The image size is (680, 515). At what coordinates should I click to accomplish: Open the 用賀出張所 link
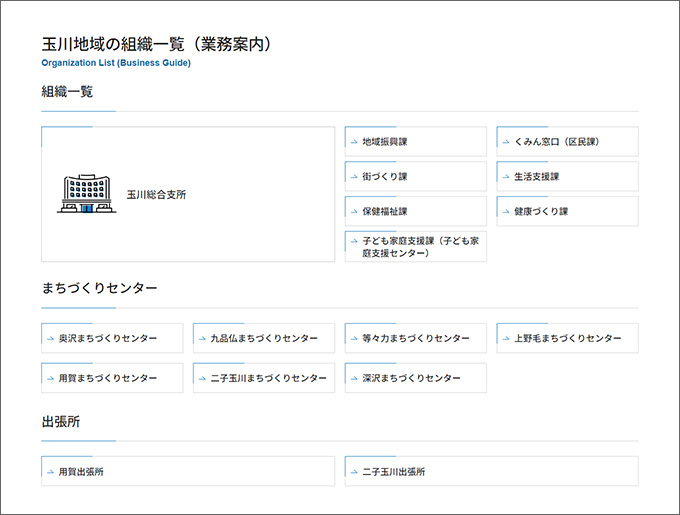coord(188,471)
